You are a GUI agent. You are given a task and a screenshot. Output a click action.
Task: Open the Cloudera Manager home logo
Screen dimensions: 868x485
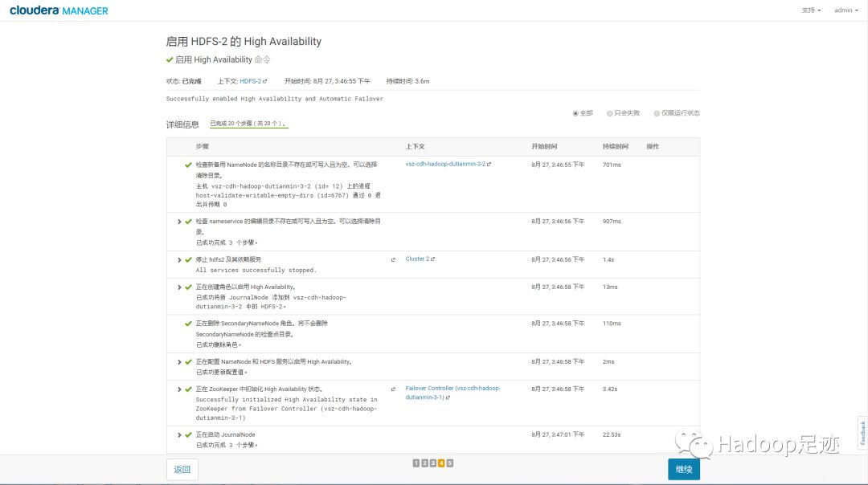tap(59, 10)
